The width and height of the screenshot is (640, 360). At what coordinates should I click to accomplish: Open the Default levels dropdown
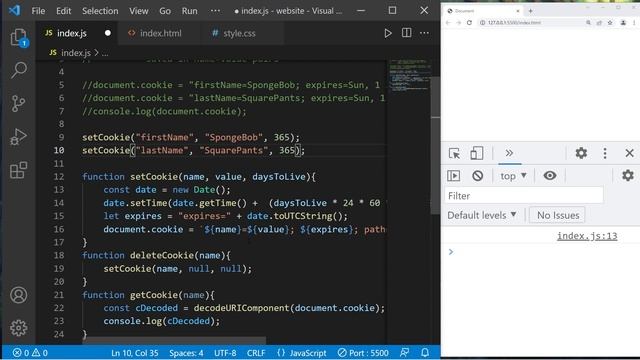tap(482, 215)
